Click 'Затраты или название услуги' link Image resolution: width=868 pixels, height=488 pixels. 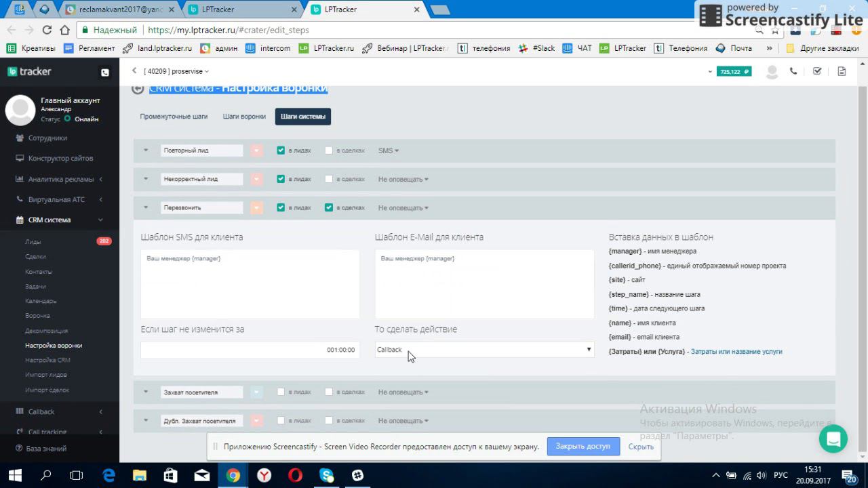(736, 351)
